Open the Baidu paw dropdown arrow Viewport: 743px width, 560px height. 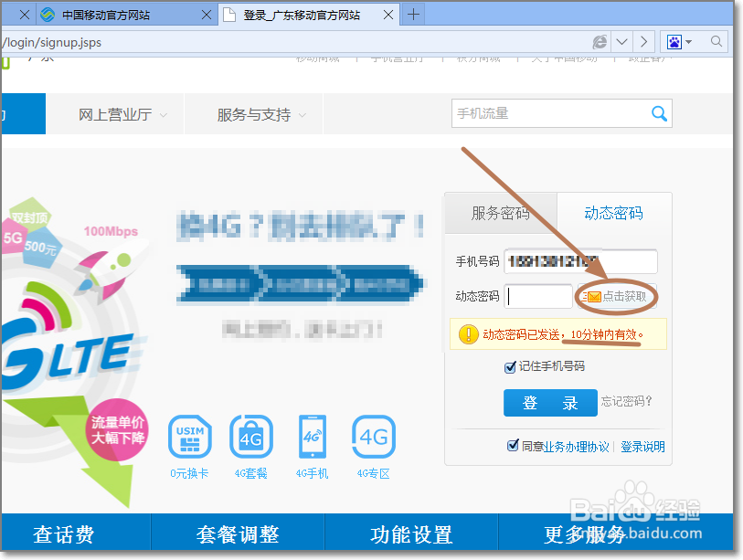point(688,42)
